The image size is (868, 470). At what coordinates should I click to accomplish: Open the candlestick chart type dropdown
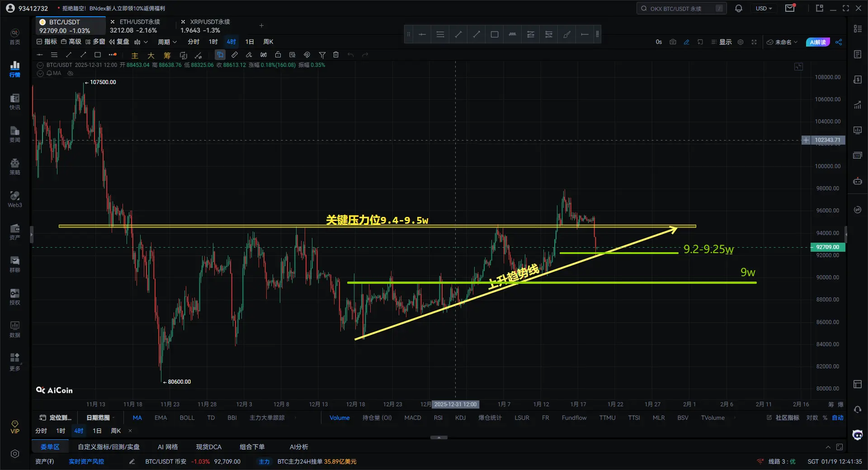[141, 42]
